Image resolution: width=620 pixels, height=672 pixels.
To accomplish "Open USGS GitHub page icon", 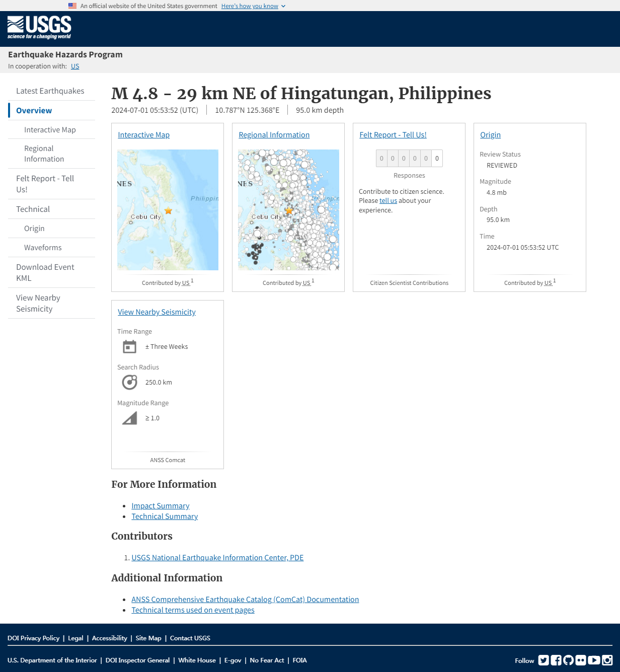I will coord(569,660).
